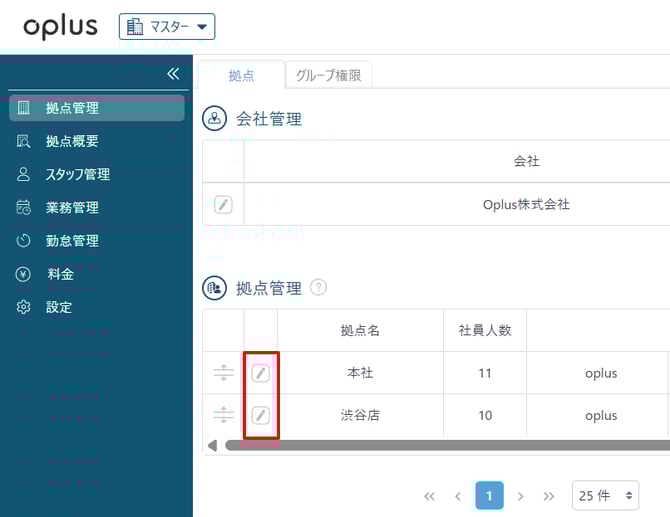Click the edit pencil for 本社 row
Viewport: 670px width, 517px height.
pos(260,373)
